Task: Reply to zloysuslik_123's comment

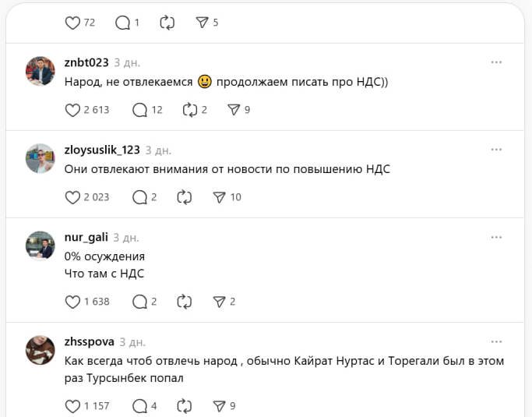Action: click(x=140, y=197)
